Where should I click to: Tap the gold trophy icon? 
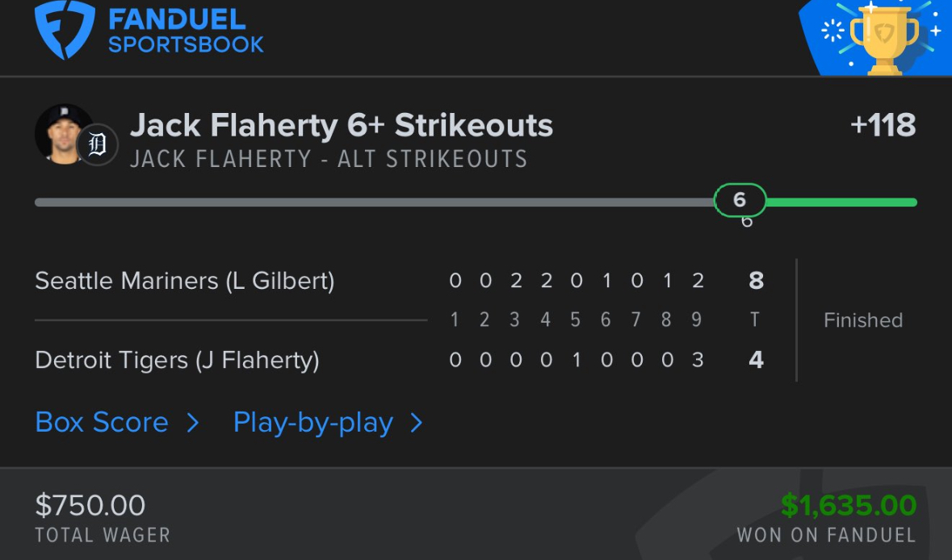[883, 36]
